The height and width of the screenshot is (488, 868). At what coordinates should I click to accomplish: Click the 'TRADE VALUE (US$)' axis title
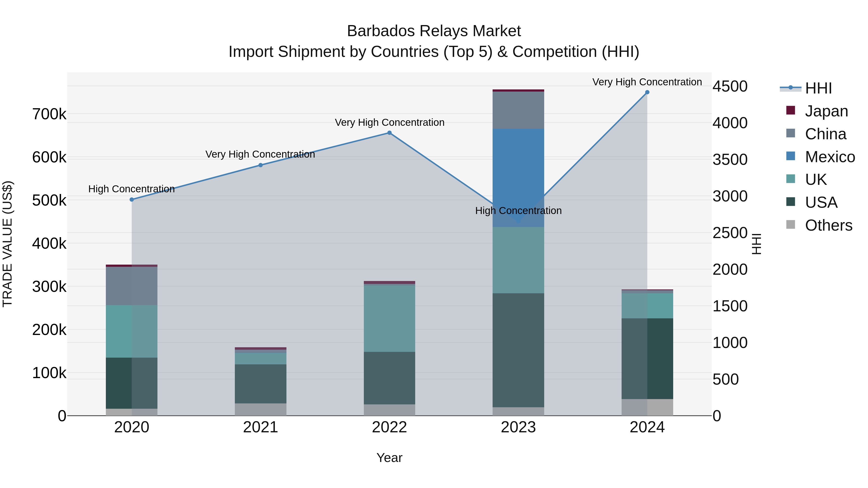tap(7, 244)
